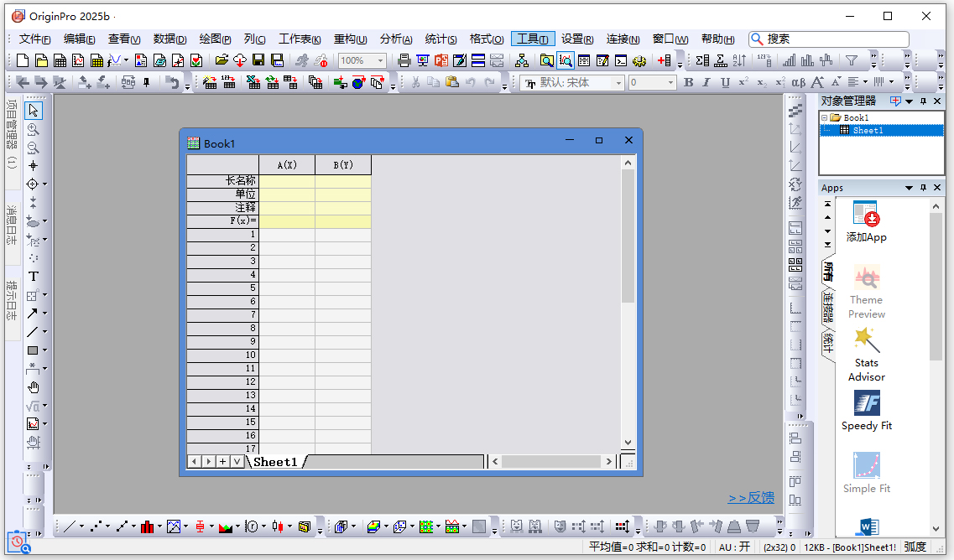Open the Speedy Fit app

(867, 411)
